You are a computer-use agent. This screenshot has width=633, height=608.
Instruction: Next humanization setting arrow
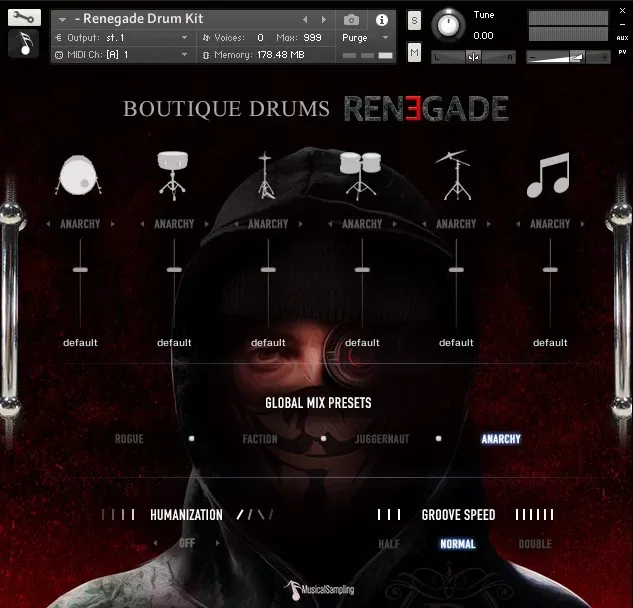218,543
